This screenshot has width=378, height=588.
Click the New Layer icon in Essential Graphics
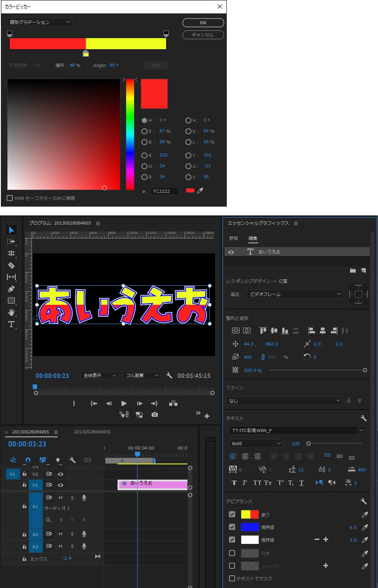coord(363,270)
